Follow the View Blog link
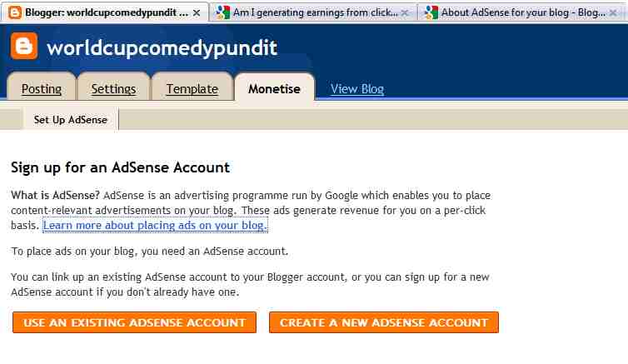Viewport: 628px width, 364px height. pyautogui.click(x=357, y=89)
